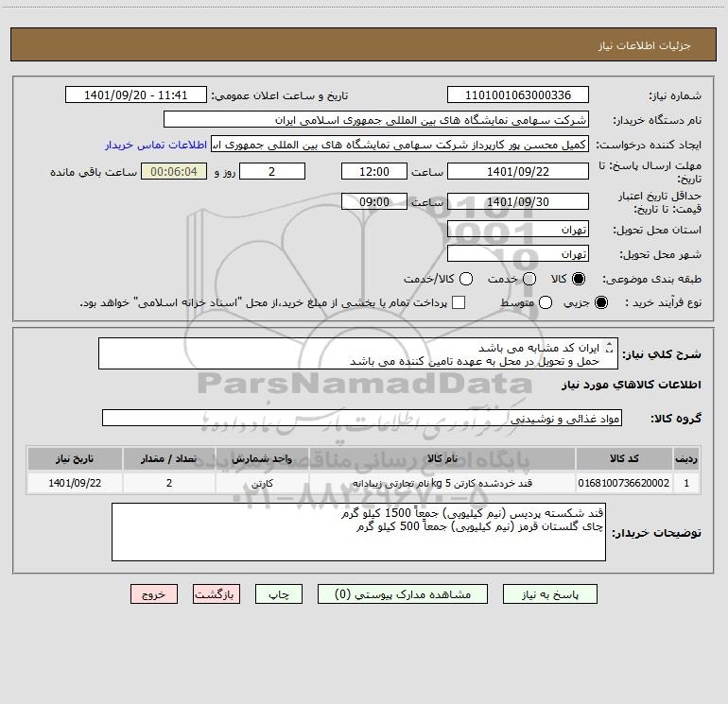Click row number cell 1
The height and width of the screenshot is (704, 728).
pyautogui.click(x=686, y=483)
